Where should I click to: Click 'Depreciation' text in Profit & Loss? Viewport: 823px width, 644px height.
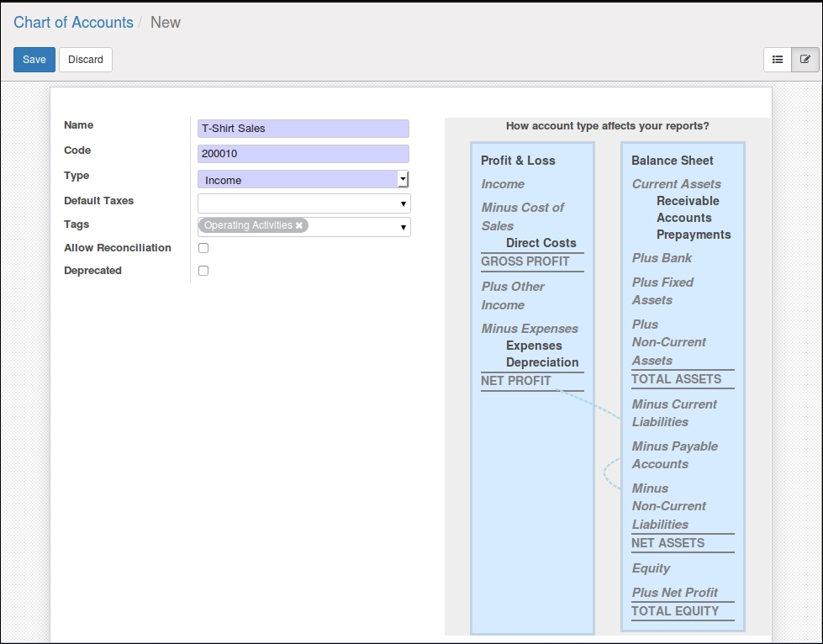tap(542, 362)
